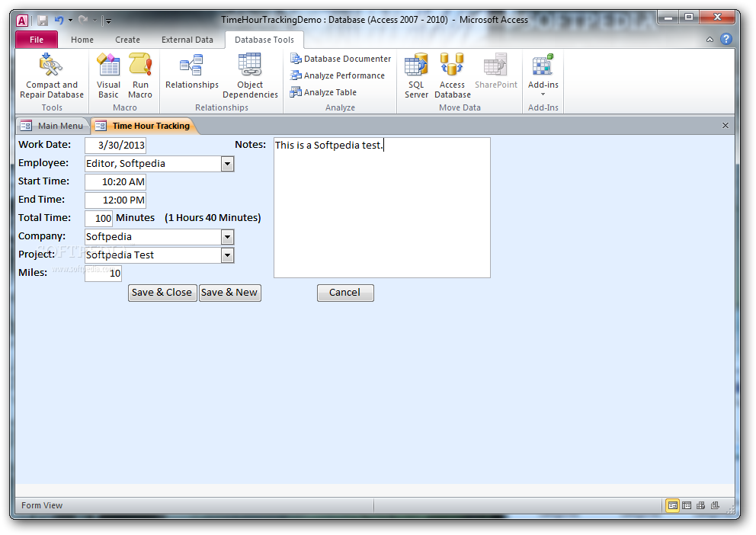Image resolution: width=756 pixels, height=535 pixels.
Task: Click the Save & New button
Action: click(229, 293)
